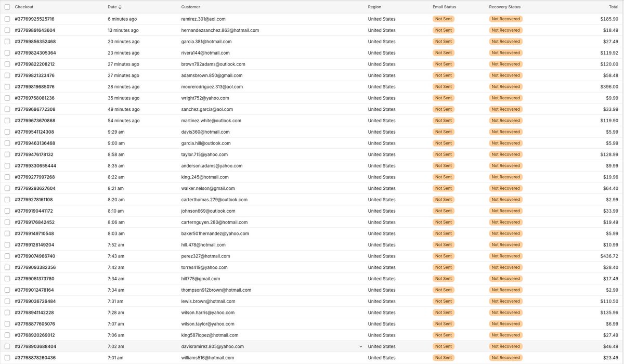Screen dimensions: 624x364
Task: Click the Region column header
Action: click(x=374, y=7)
